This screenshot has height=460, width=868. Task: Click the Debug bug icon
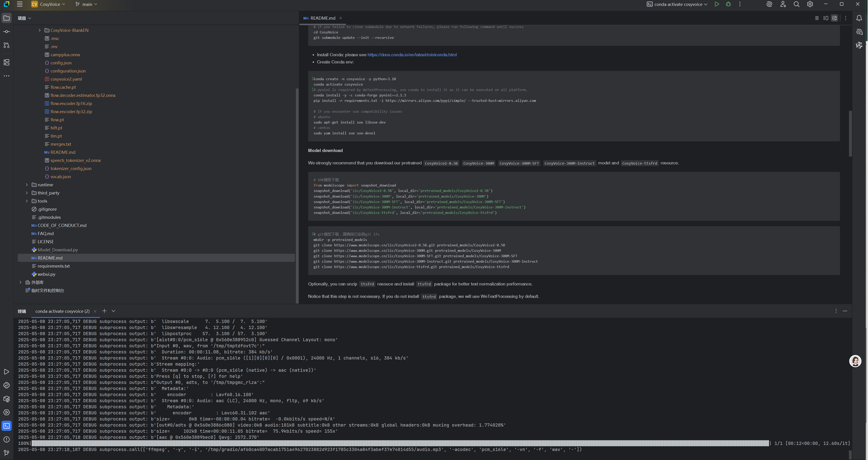pos(728,4)
